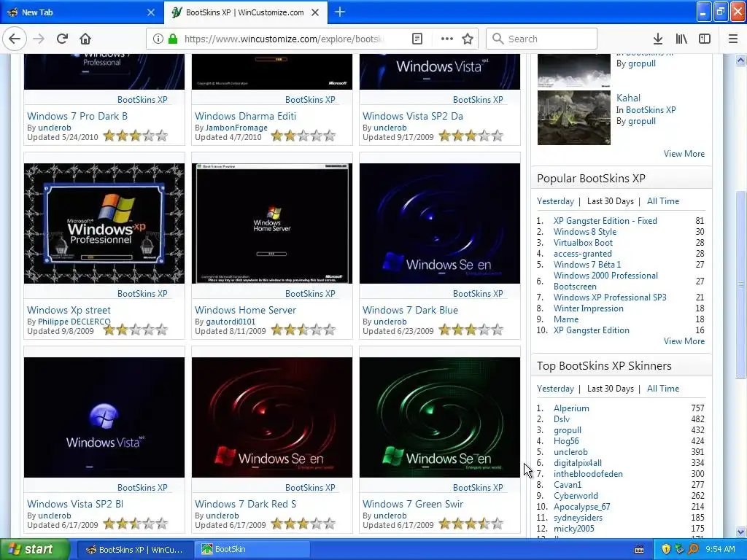This screenshot has width=747, height=560.
Task: Open Kahal thumbnail in sidebar
Action: tap(573, 117)
